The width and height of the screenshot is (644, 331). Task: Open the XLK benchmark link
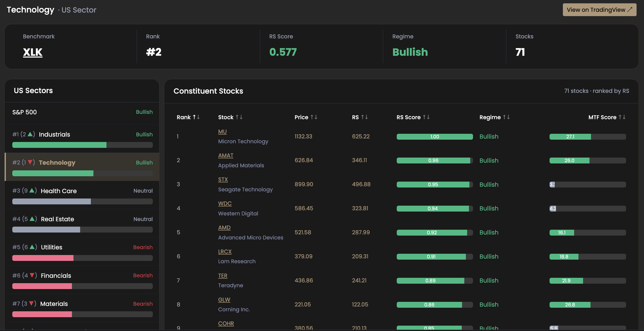[x=33, y=52]
